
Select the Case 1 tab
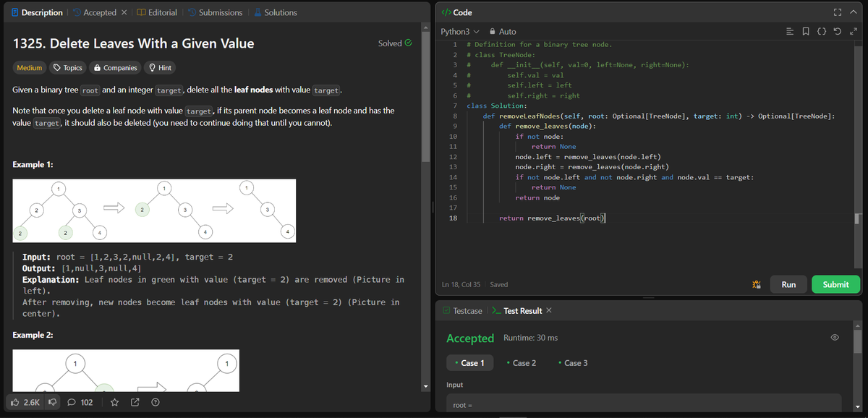[x=470, y=363]
